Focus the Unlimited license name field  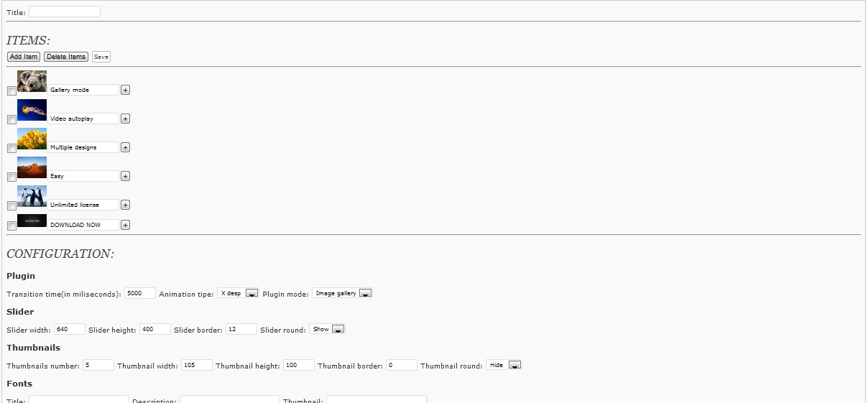83,205
